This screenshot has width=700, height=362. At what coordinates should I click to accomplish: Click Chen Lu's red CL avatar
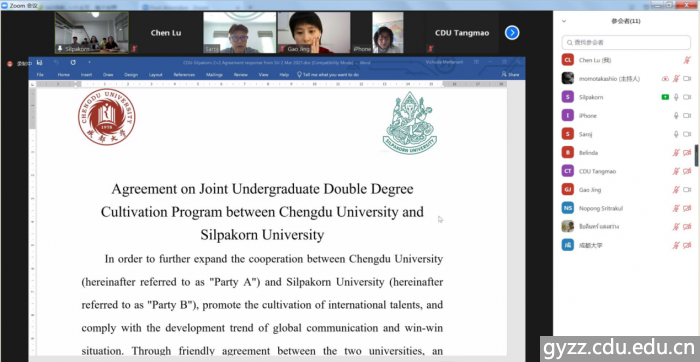(x=567, y=60)
